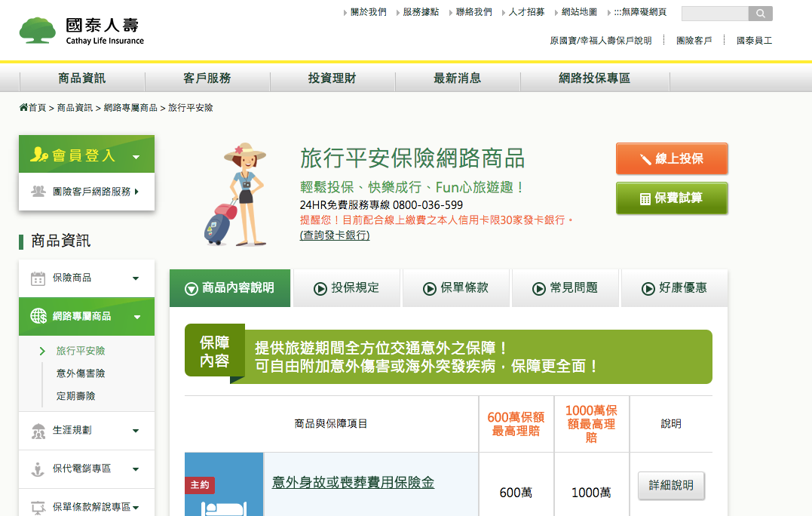Click the circle arrow icon on 商品內容說明
The height and width of the screenshot is (516, 812).
pyautogui.click(x=192, y=289)
